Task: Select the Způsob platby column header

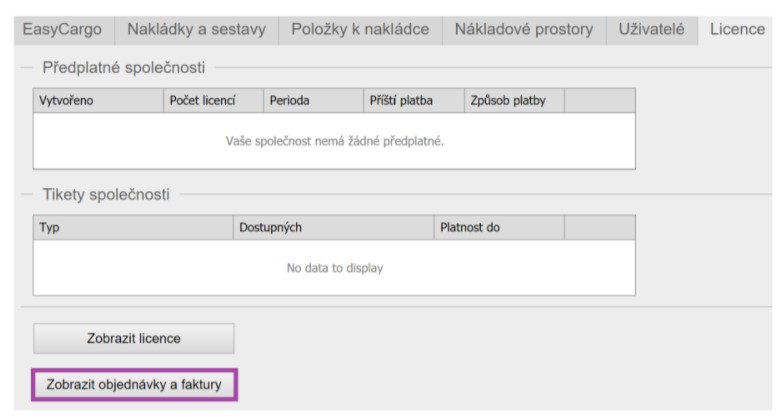Action: point(514,100)
